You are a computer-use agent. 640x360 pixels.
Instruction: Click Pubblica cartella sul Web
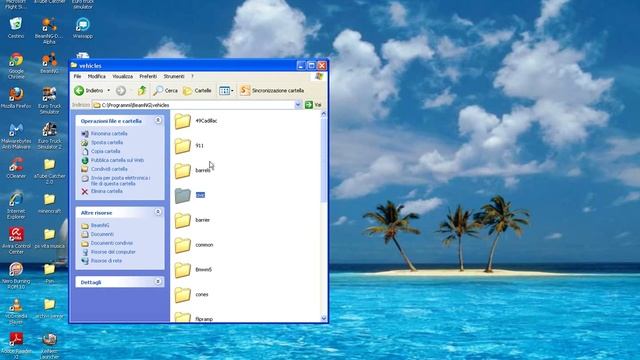117,160
